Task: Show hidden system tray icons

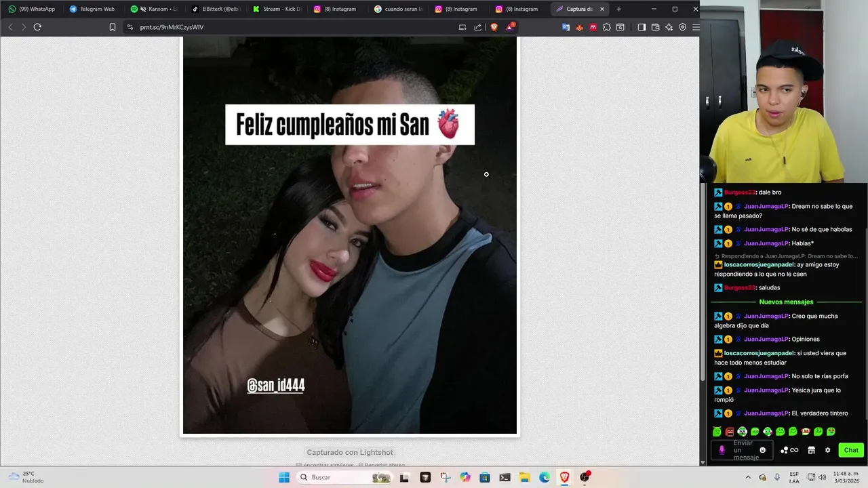Action: tap(749, 477)
